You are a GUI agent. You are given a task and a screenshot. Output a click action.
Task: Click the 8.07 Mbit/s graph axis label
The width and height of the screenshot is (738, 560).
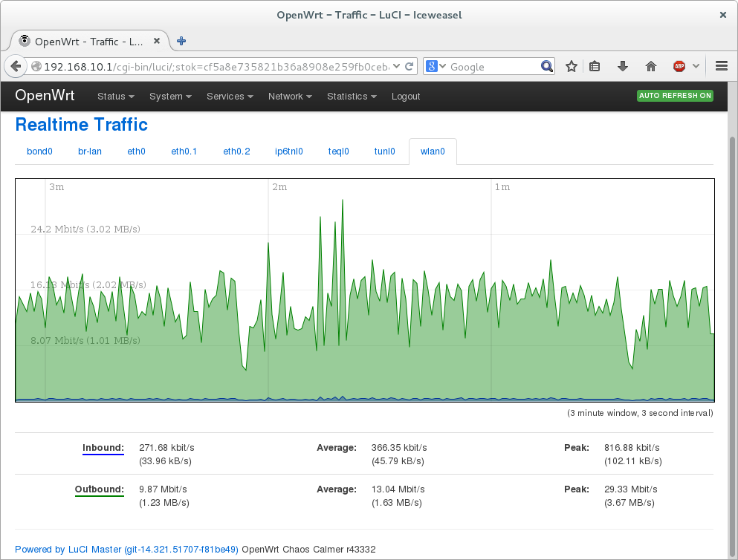pyautogui.click(x=85, y=340)
